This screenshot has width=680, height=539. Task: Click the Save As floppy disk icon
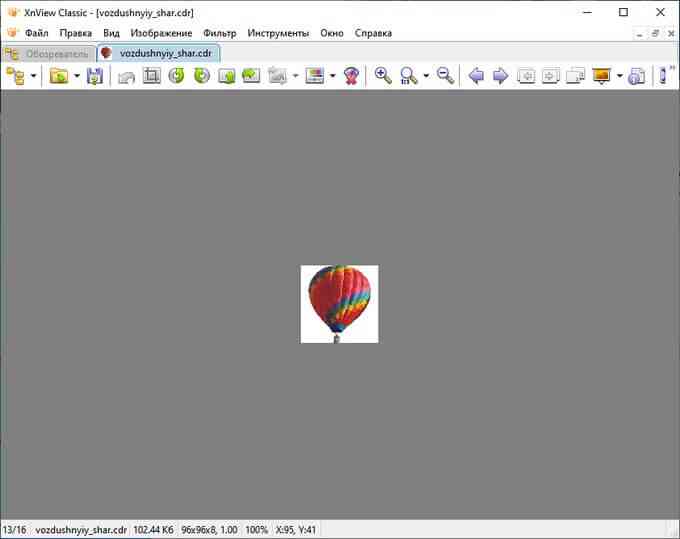coord(95,76)
